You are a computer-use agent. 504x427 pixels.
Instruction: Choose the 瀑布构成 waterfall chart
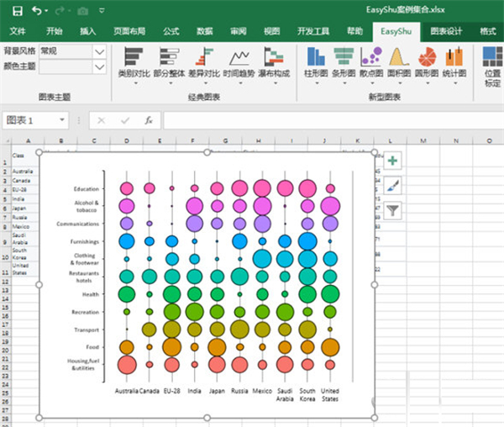pos(276,63)
